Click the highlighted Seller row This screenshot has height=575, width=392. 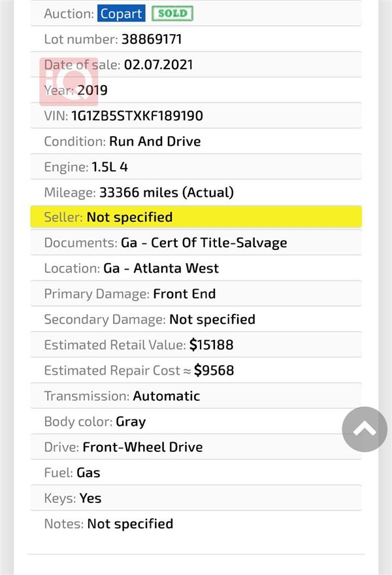pyautogui.click(x=196, y=217)
